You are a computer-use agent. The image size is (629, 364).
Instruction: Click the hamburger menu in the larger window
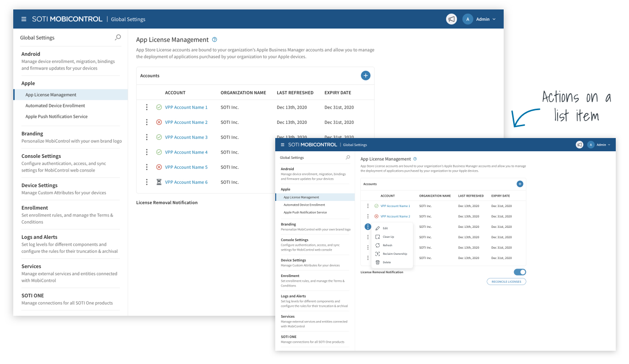pyautogui.click(x=24, y=19)
